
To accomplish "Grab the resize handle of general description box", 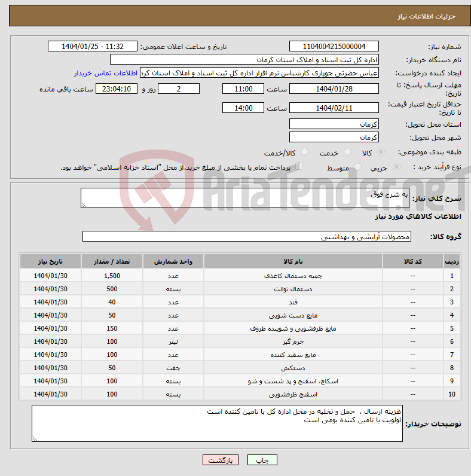I will click(x=84, y=205).
